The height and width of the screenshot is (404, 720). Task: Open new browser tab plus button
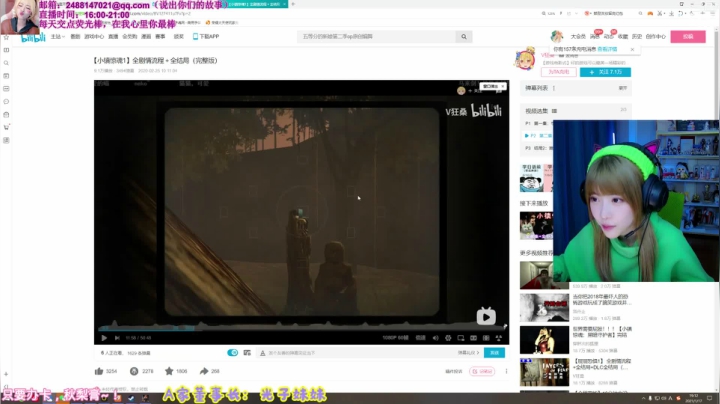click(293, 4)
